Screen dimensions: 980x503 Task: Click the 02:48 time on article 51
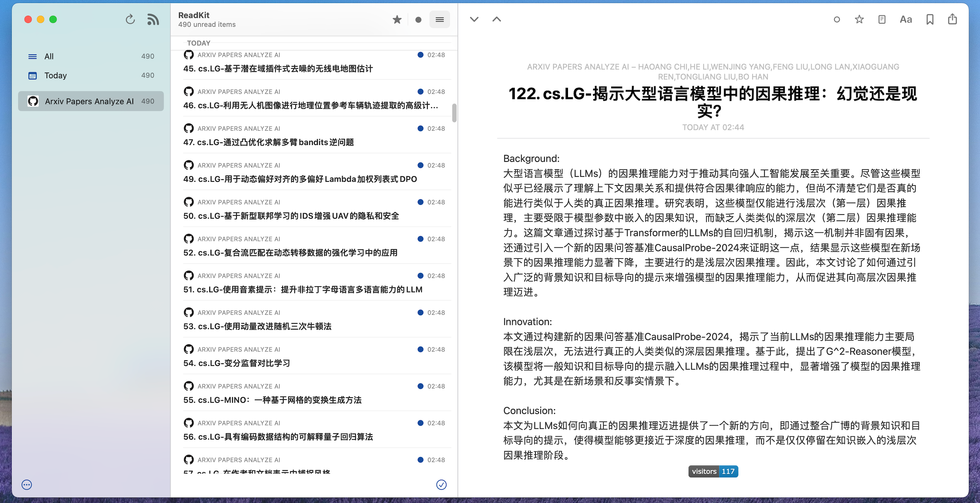coord(436,276)
